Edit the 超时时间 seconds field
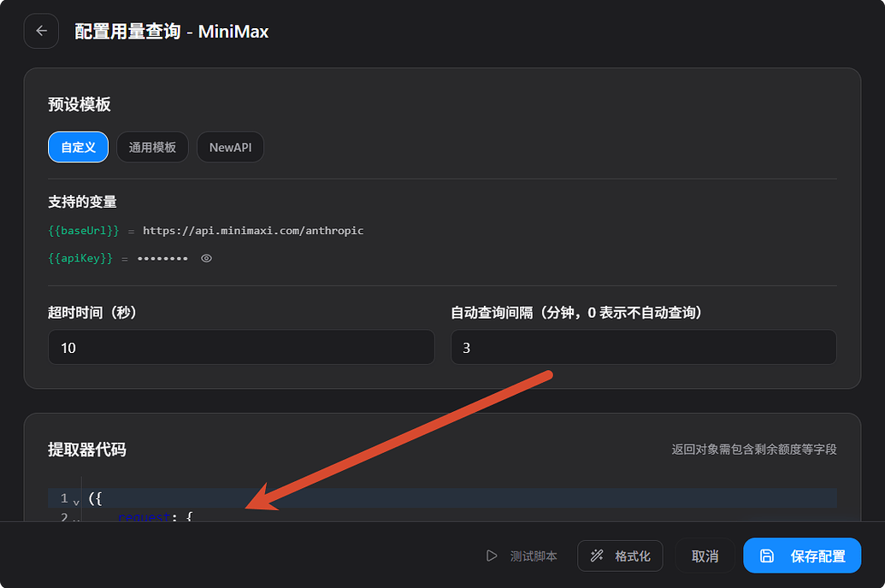Screen dimensions: 885x588 241,347
